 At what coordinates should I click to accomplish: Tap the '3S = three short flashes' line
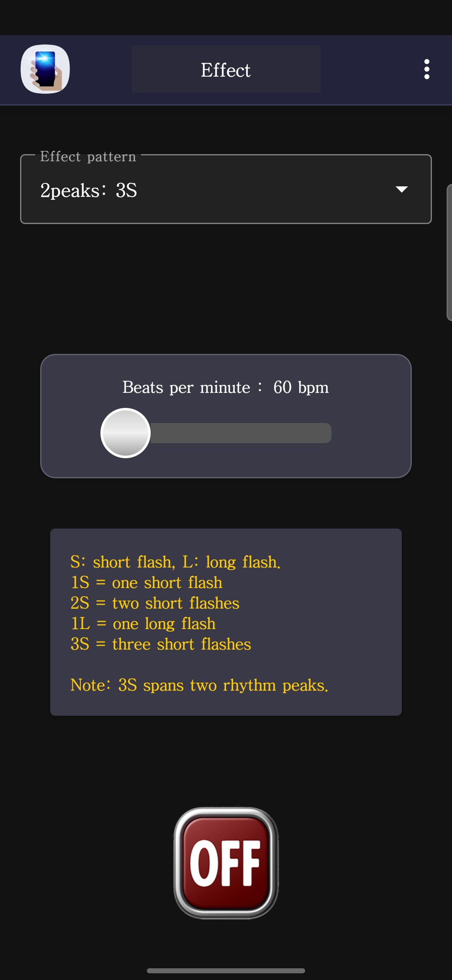tap(161, 644)
